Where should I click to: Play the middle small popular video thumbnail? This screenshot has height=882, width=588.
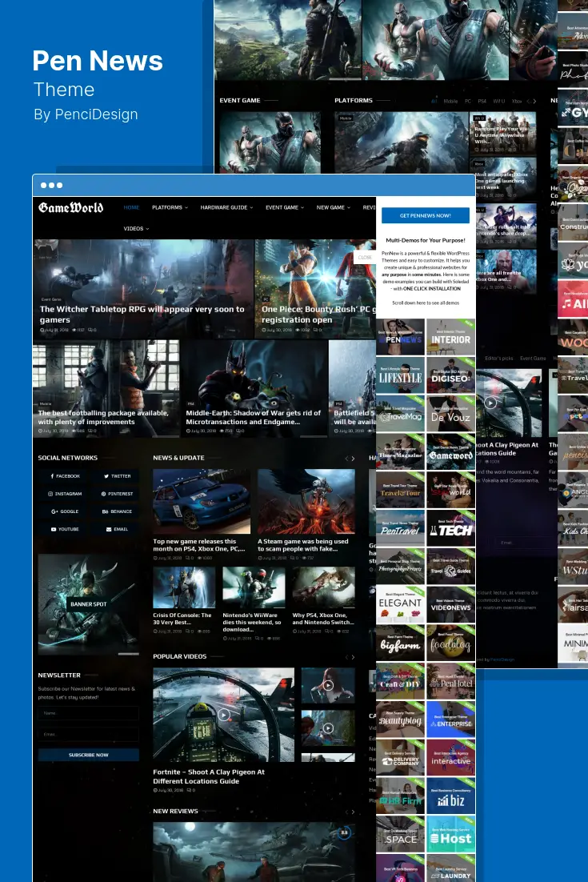[x=328, y=728]
